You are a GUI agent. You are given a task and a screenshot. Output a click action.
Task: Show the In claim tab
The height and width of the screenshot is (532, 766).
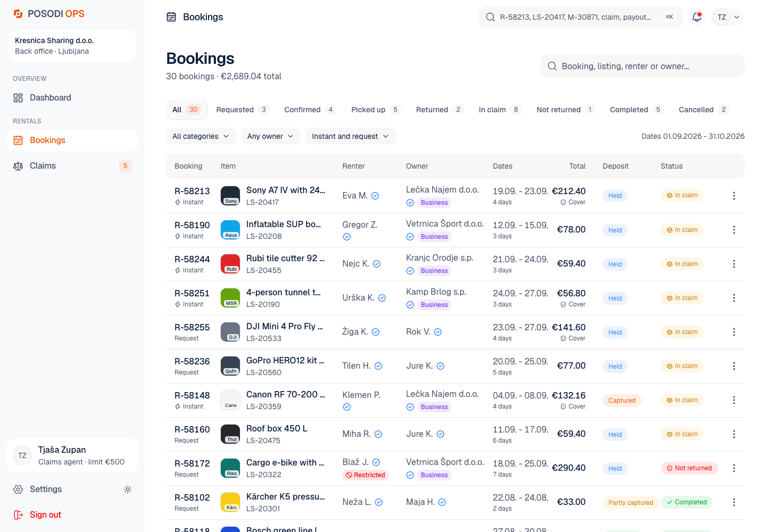pyautogui.click(x=499, y=110)
